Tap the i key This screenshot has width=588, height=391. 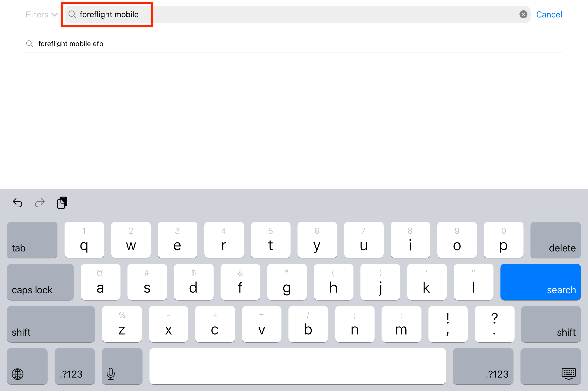(411, 240)
